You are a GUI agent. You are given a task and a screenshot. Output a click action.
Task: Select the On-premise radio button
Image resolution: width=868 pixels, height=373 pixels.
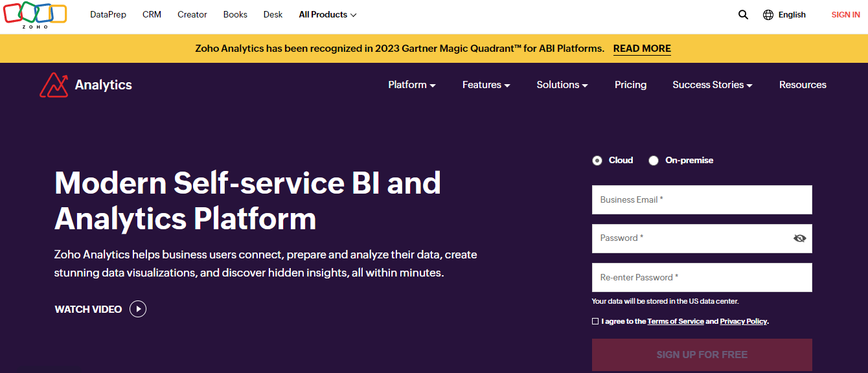coord(654,160)
